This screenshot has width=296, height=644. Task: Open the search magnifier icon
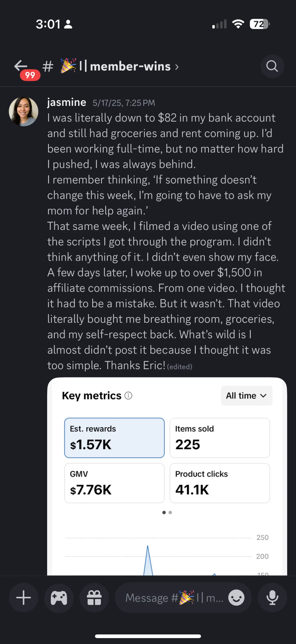point(272,66)
